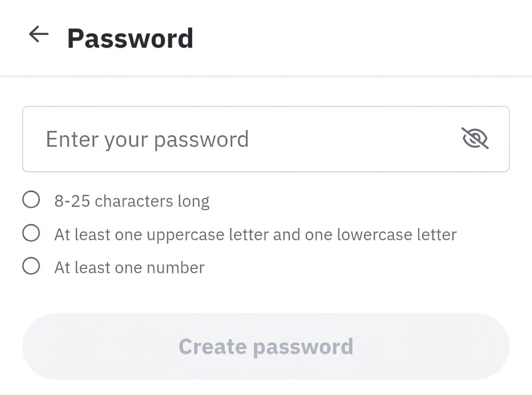The image size is (532, 395).
Task: Click the 'Password' page heading
Action: (130, 38)
